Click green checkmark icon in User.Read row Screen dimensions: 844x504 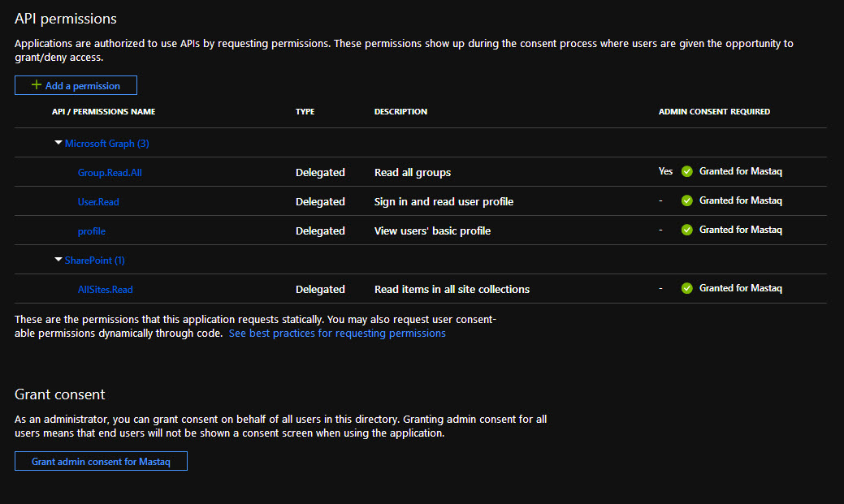(x=687, y=200)
